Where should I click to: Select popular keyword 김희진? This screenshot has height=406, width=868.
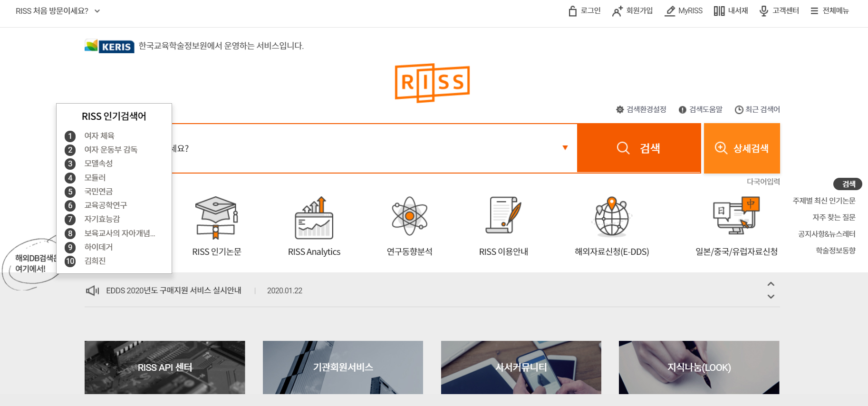click(95, 261)
